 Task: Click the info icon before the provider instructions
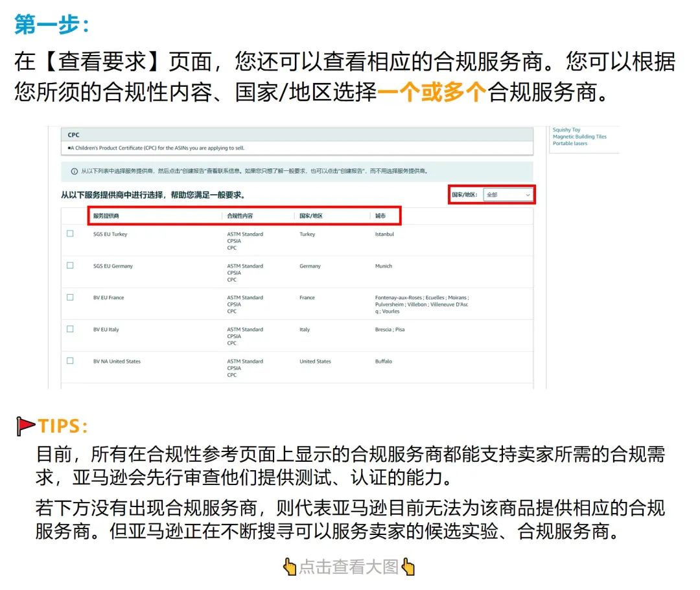click(x=73, y=171)
